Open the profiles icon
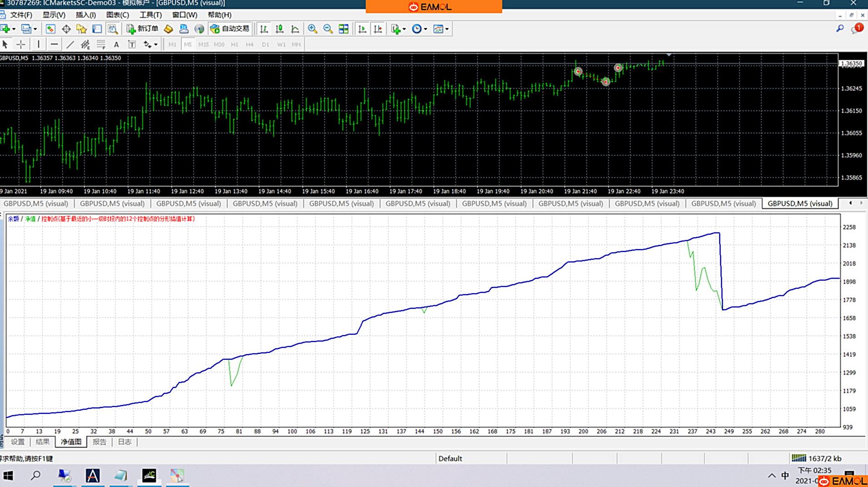The image size is (868, 487). coord(26,29)
